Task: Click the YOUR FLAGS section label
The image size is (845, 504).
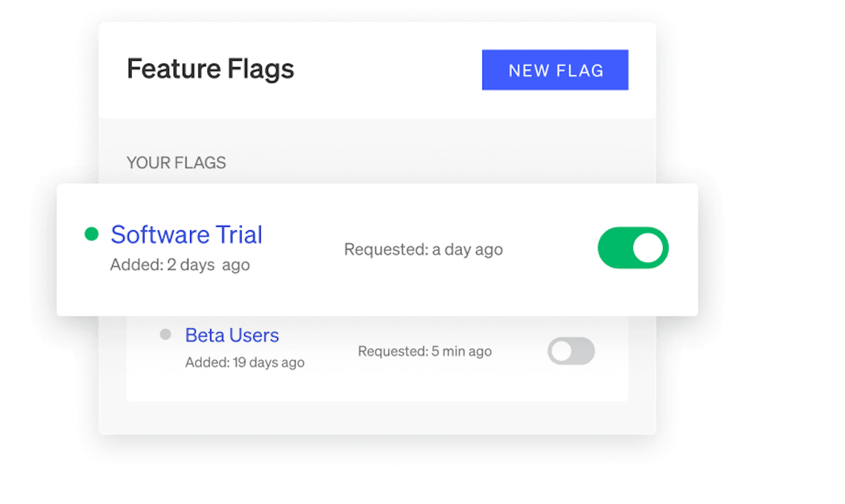Action: point(176,163)
